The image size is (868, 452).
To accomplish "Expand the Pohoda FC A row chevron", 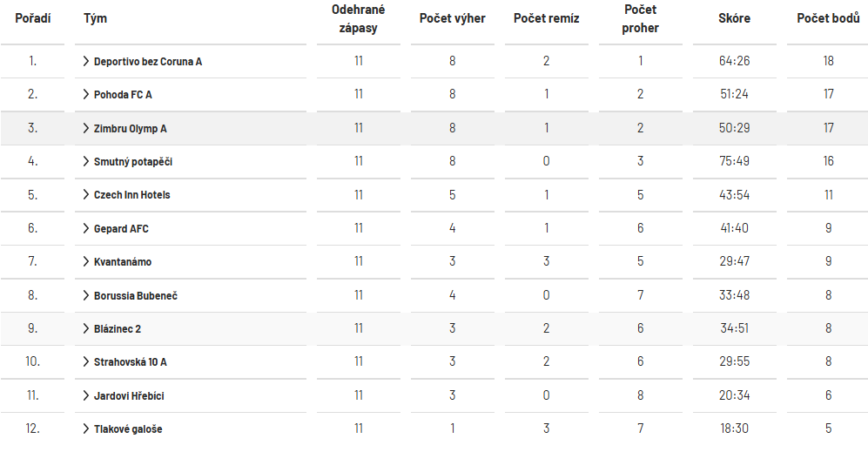I will (x=86, y=94).
